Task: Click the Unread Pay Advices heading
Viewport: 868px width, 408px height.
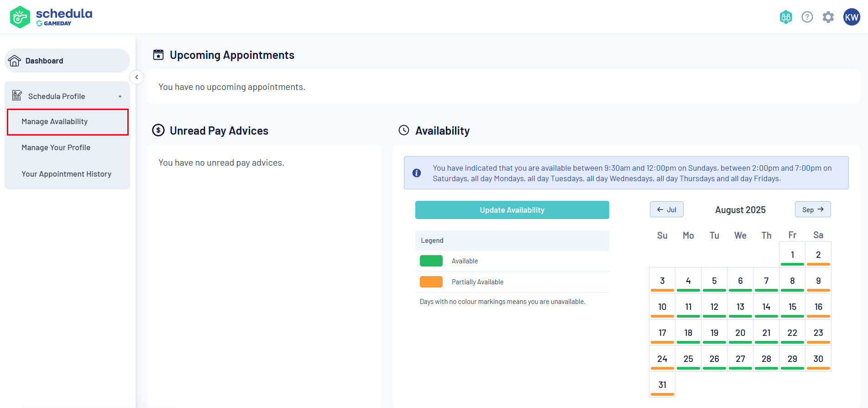Action: tap(219, 131)
